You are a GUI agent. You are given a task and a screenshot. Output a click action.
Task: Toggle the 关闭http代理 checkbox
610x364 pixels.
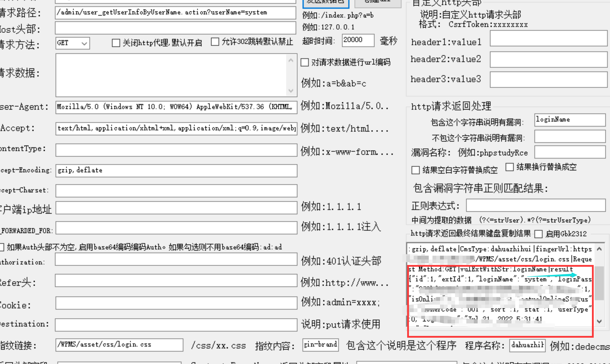pyautogui.click(x=116, y=43)
